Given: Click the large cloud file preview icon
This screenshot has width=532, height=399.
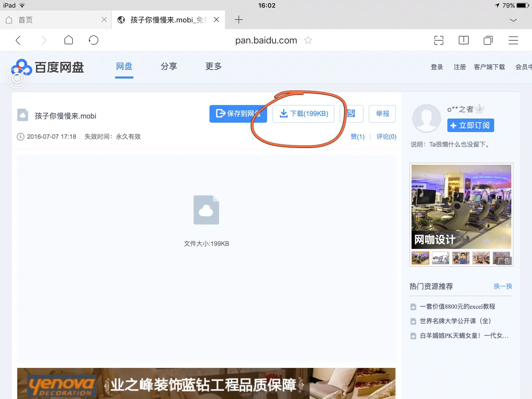Looking at the screenshot, I should (x=206, y=210).
